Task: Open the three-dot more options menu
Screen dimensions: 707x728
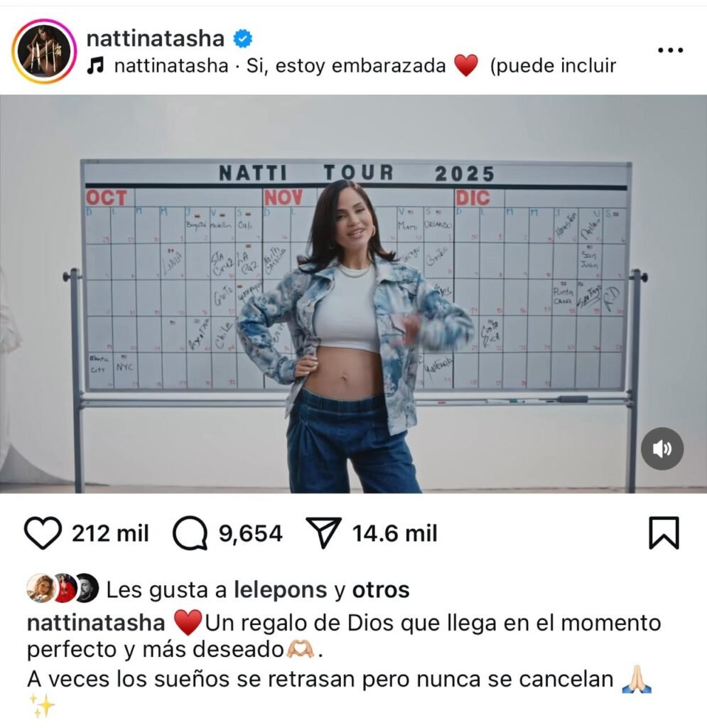Action: coord(671,50)
